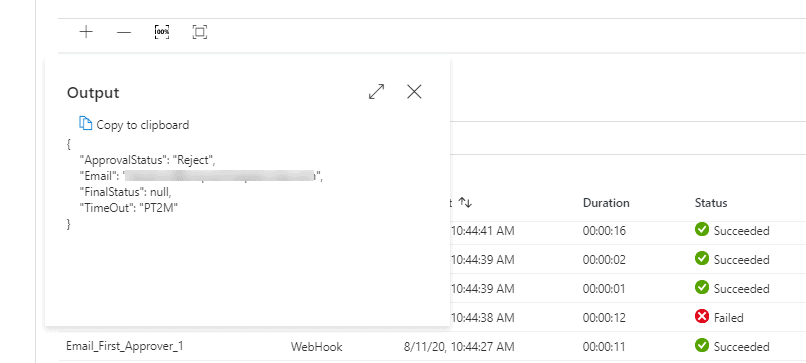Zoom out with the minus icon

click(124, 32)
